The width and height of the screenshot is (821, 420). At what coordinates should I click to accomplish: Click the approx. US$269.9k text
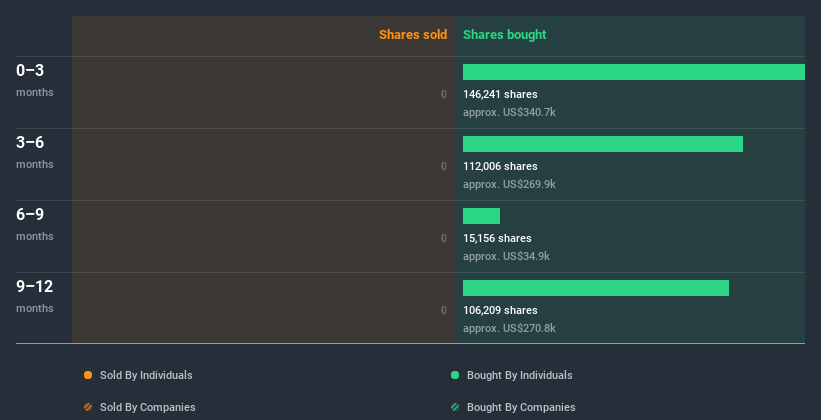[x=509, y=184]
